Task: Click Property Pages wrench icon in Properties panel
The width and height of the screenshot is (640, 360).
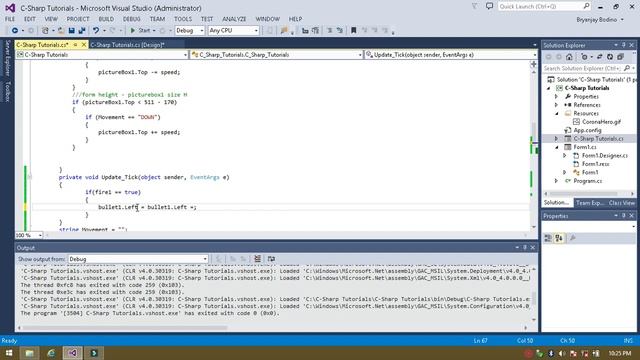Action: tap(573, 238)
